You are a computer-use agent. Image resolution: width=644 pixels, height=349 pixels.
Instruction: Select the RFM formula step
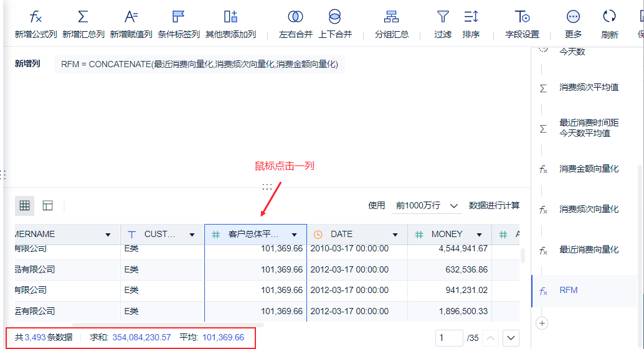[584, 291]
